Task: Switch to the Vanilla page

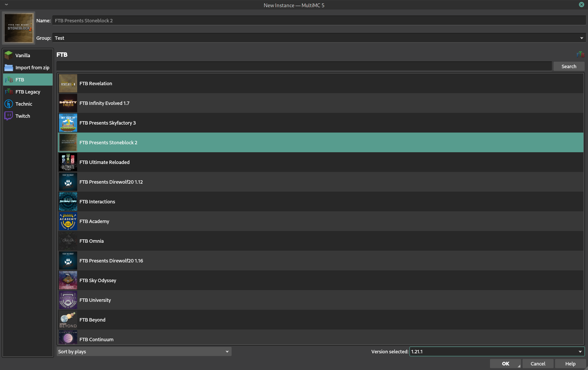Action: pos(28,55)
